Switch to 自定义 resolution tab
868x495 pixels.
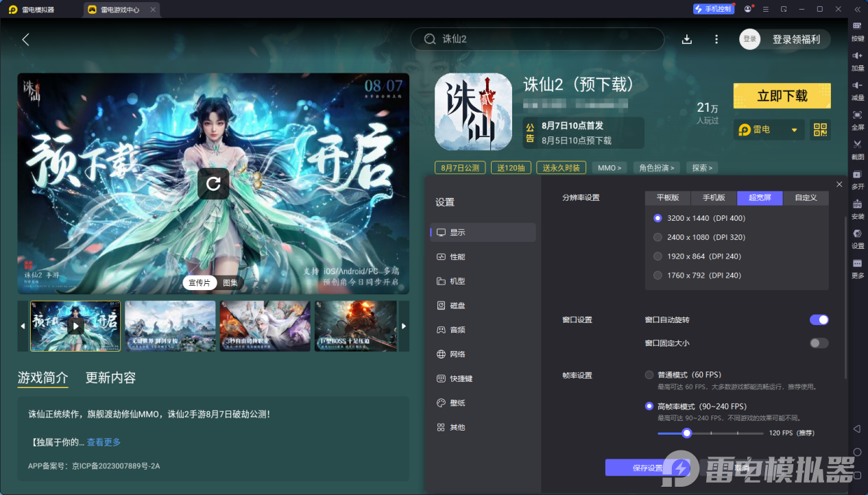(806, 197)
